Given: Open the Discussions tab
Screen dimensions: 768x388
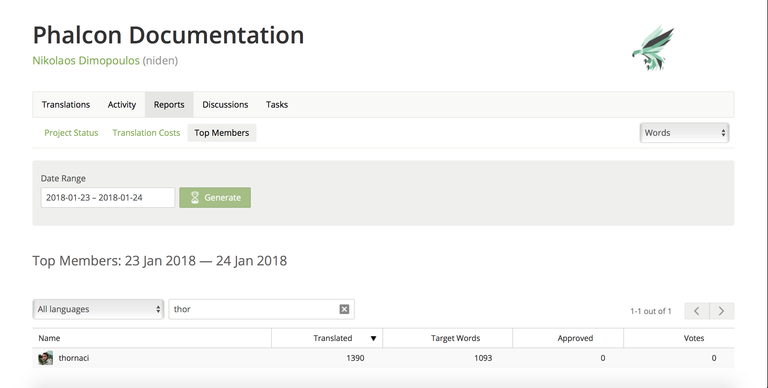Looking at the screenshot, I should click(225, 104).
